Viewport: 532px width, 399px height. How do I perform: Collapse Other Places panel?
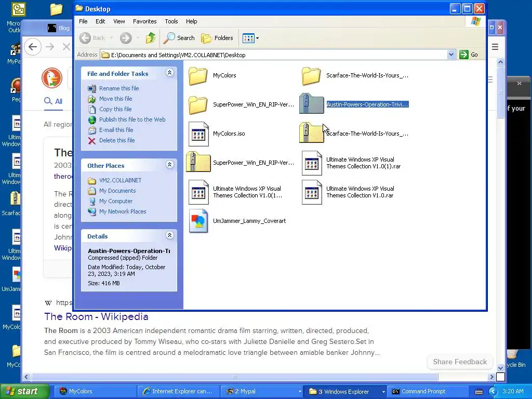(170, 165)
